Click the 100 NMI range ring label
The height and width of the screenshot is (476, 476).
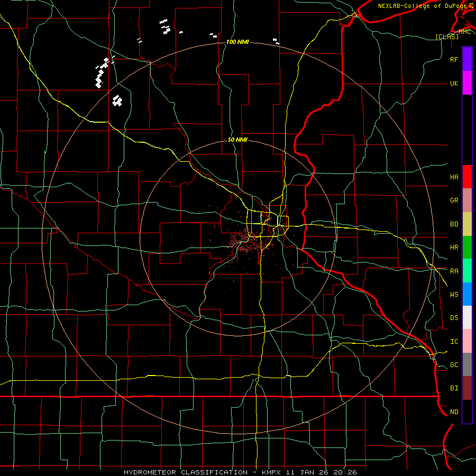tap(237, 42)
